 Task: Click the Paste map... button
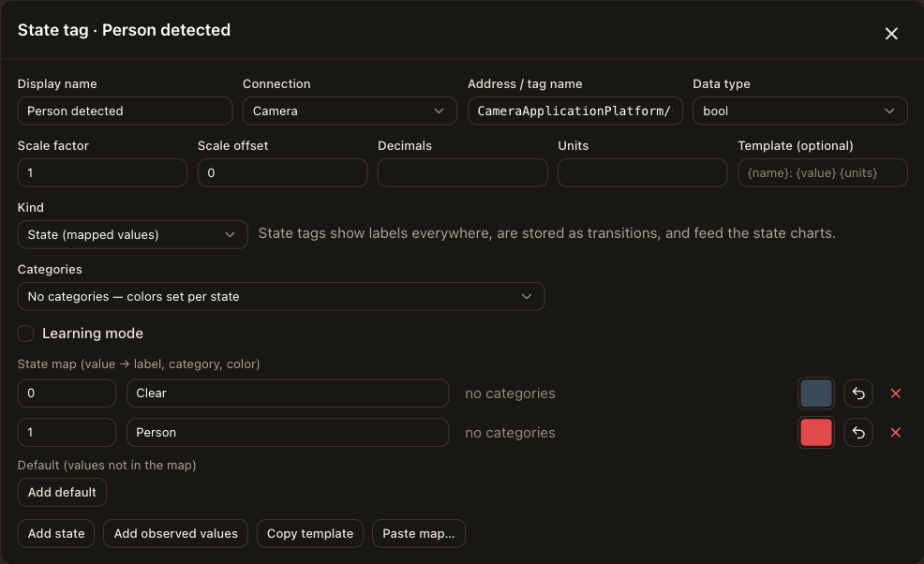tap(418, 533)
